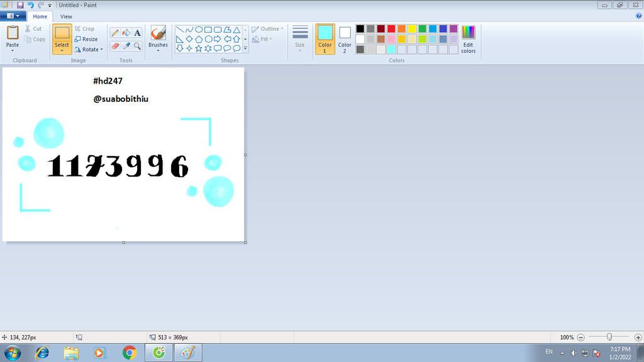Choose the Diamond shape
This screenshot has height=362, width=644.
click(189, 39)
